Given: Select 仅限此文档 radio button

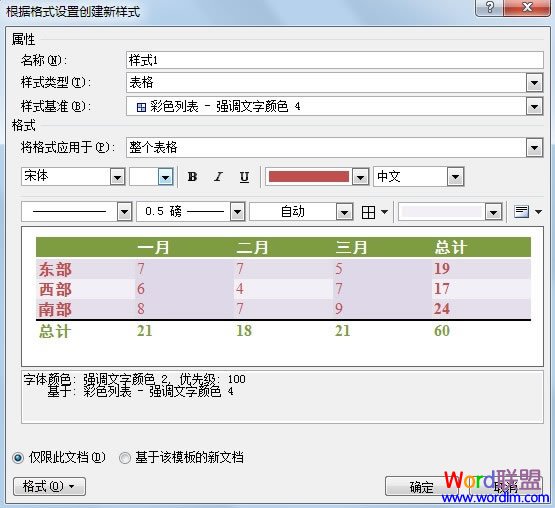Looking at the screenshot, I should pos(18,458).
